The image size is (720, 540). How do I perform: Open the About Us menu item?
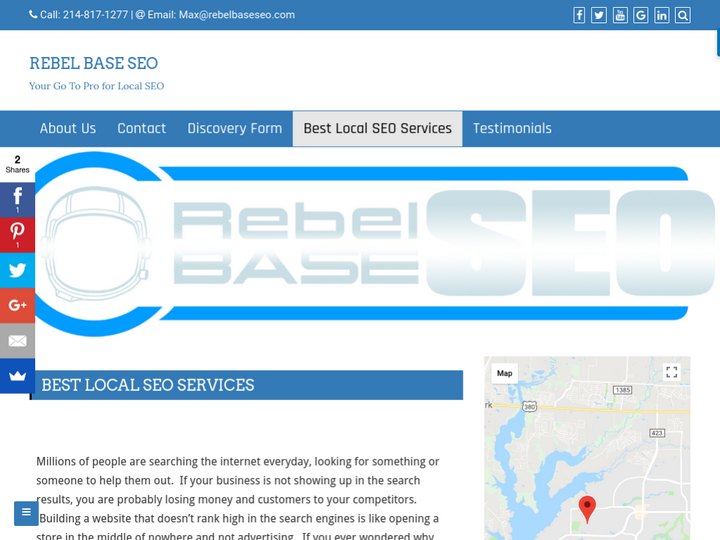[68, 129]
